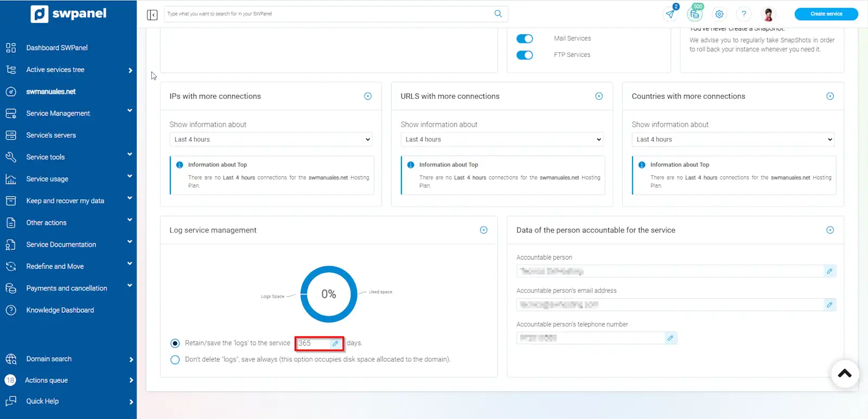Open Knowledge Dashboard from the sidebar

tap(60, 310)
